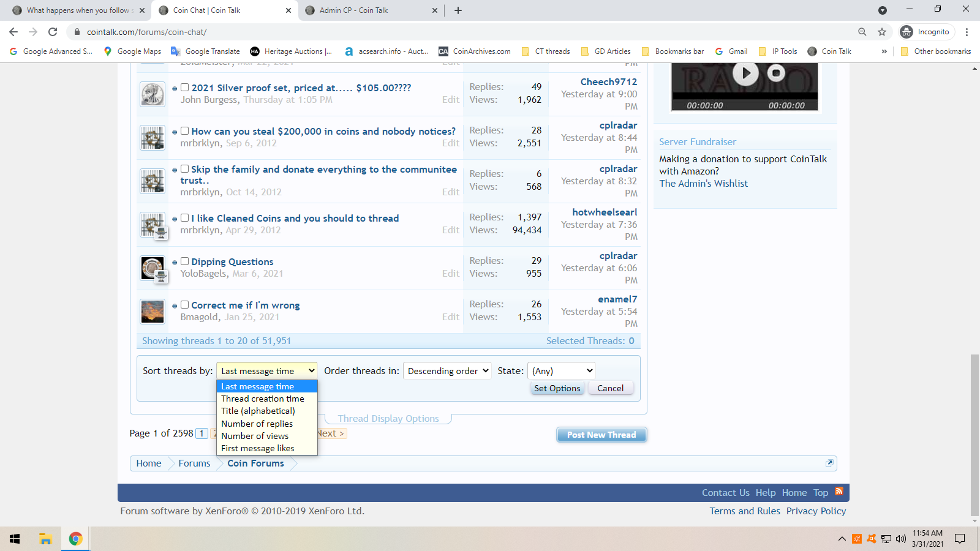Open avatar of 2021 Silver proof set thread
The height and width of the screenshot is (551, 980).
pos(153,94)
